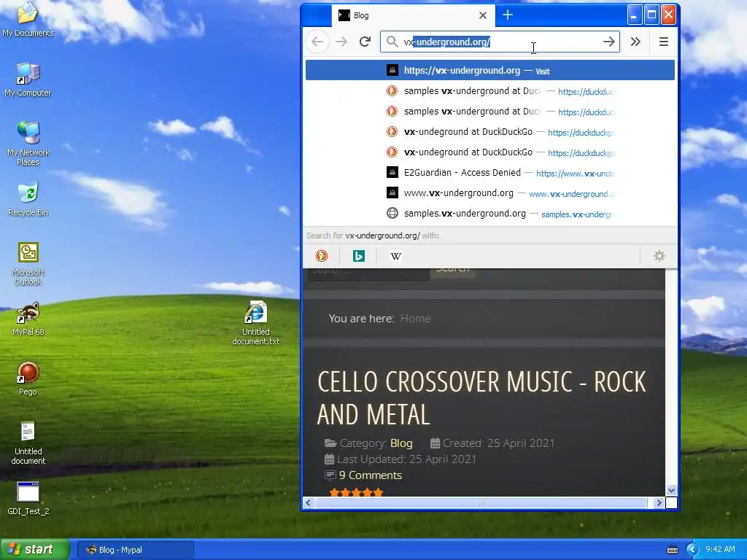The width and height of the screenshot is (747, 560).
Task: Click the horizontal scrollbar thumb
Action: pyautogui.click(x=481, y=503)
